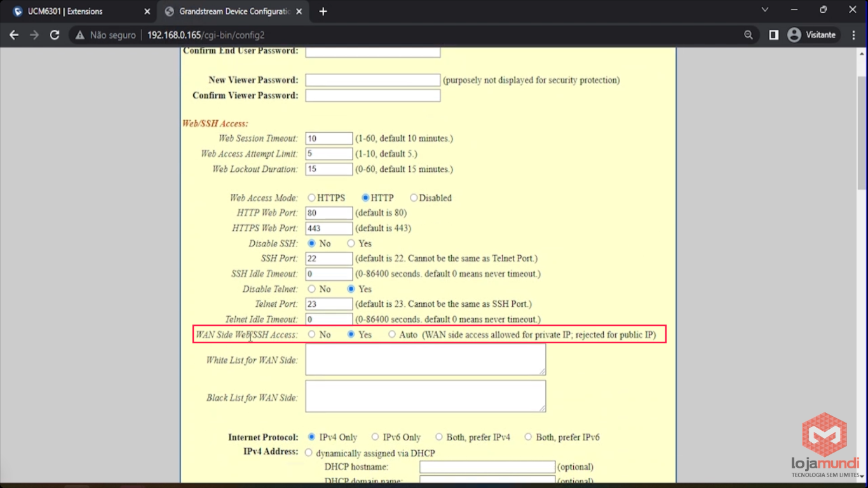This screenshot has height=488, width=868.
Task: Open Chrome three-dot menu
Action: pyautogui.click(x=853, y=35)
